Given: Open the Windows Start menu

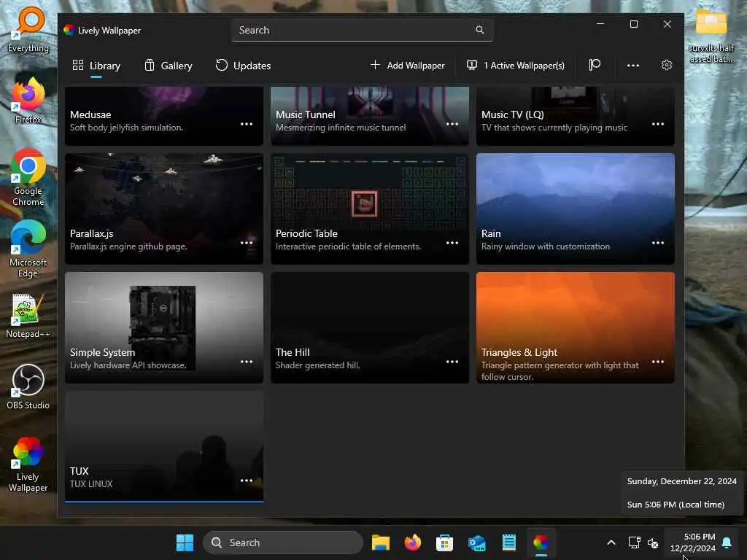Looking at the screenshot, I should pyautogui.click(x=185, y=542).
